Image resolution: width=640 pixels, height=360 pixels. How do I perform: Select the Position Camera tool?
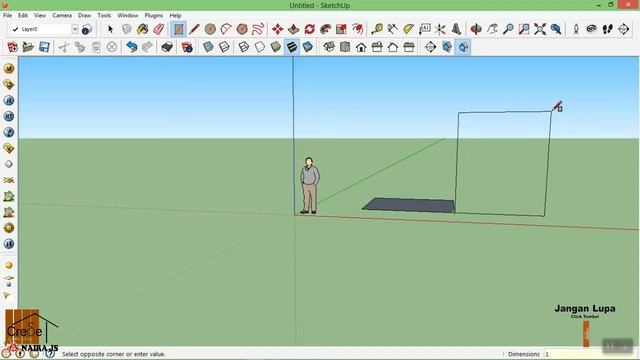coord(576,29)
